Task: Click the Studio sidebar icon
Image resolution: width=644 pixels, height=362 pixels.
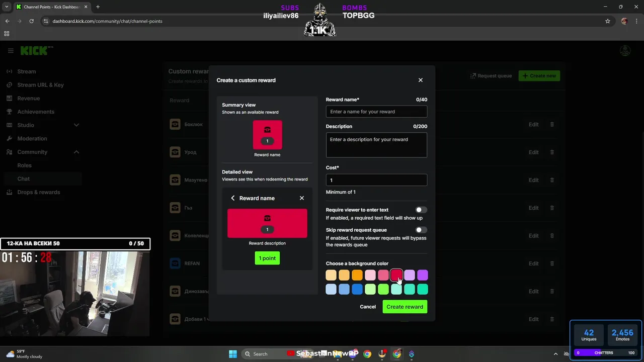Action: coord(9,125)
